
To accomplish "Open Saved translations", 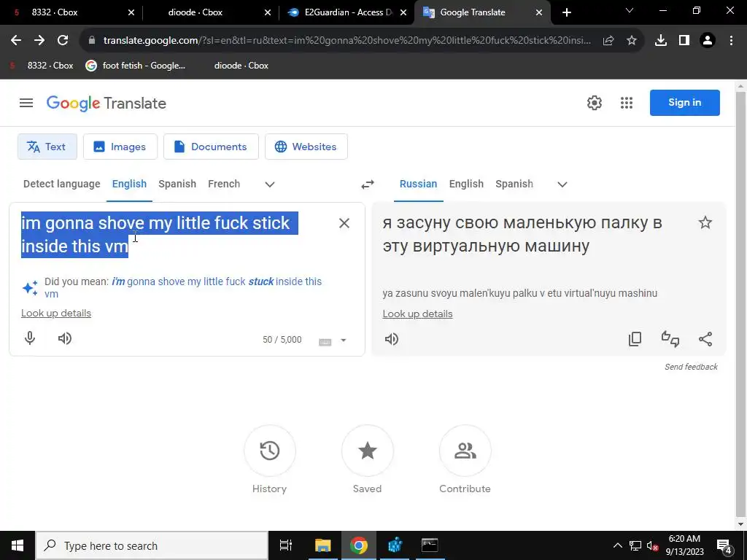I will click(368, 451).
